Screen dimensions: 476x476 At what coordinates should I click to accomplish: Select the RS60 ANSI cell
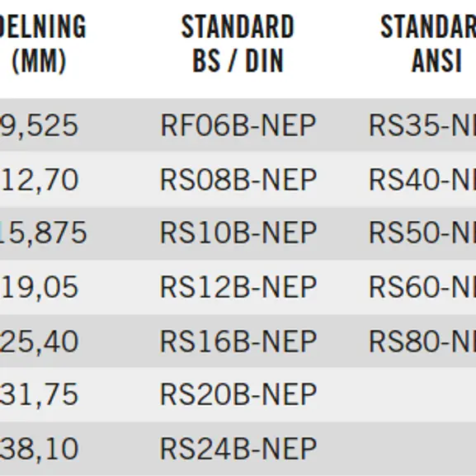point(422,287)
